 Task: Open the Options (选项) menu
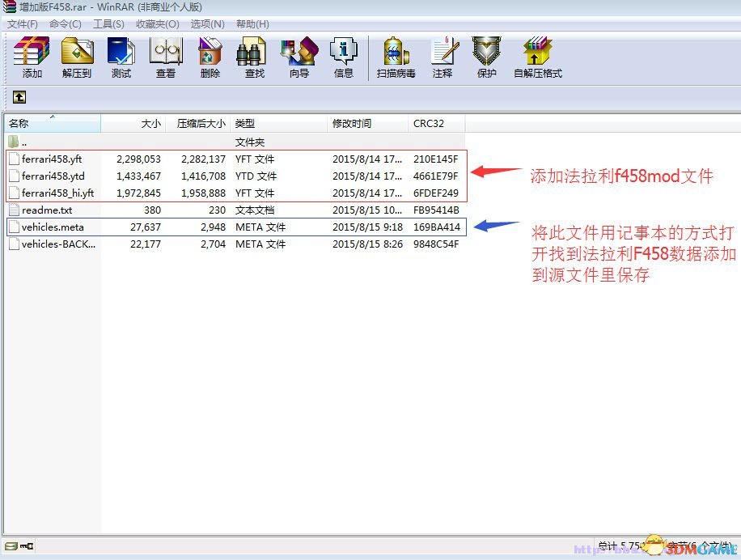pos(207,23)
